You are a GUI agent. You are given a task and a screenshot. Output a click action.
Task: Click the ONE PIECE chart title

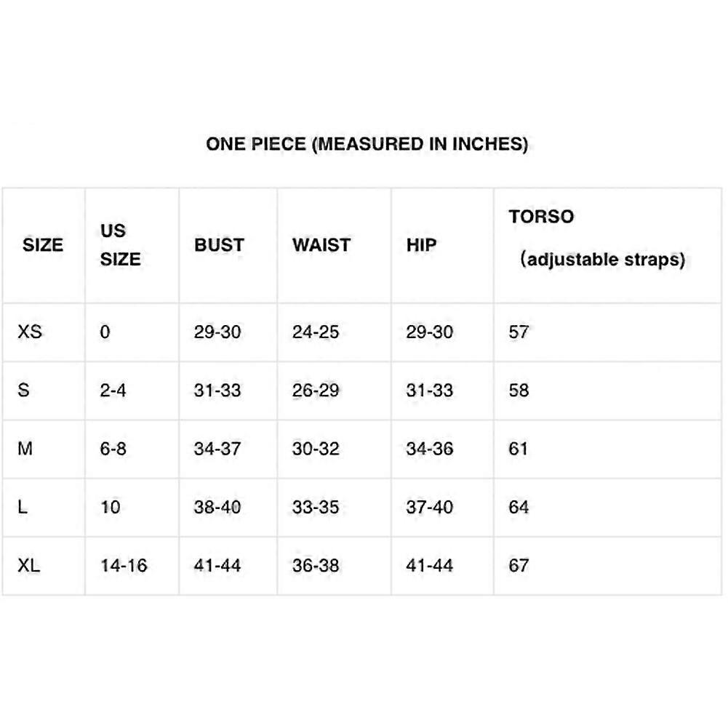tap(367, 144)
